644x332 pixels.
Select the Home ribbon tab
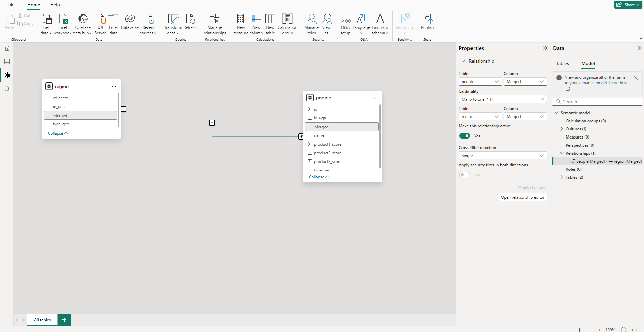(34, 5)
